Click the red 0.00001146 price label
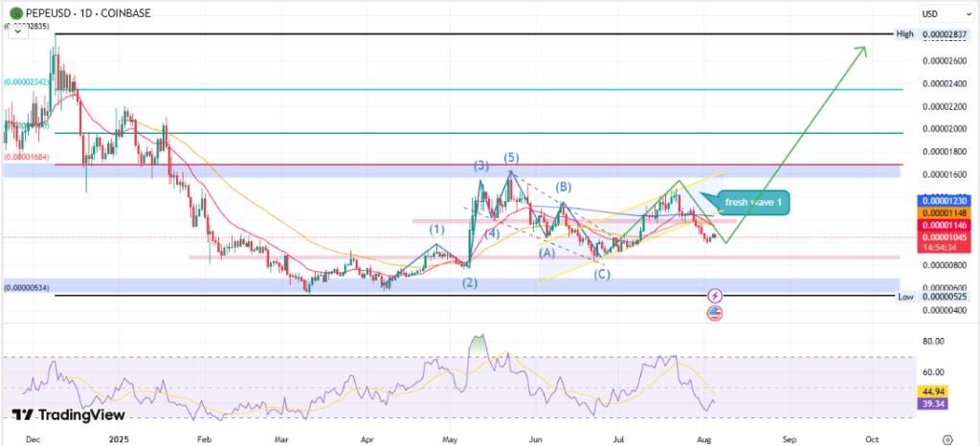The height and width of the screenshot is (446, 980). click(x=945, y=225)
